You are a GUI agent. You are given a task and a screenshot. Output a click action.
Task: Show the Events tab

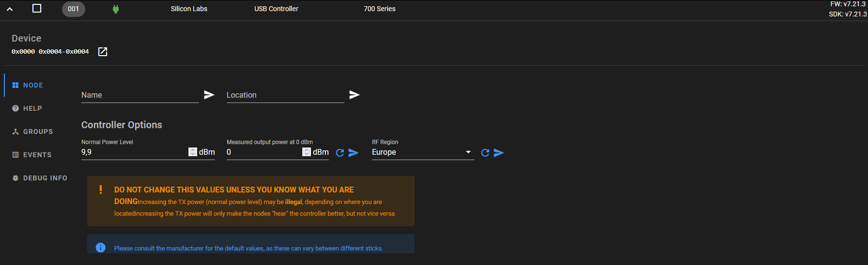(x=37, y=155)
